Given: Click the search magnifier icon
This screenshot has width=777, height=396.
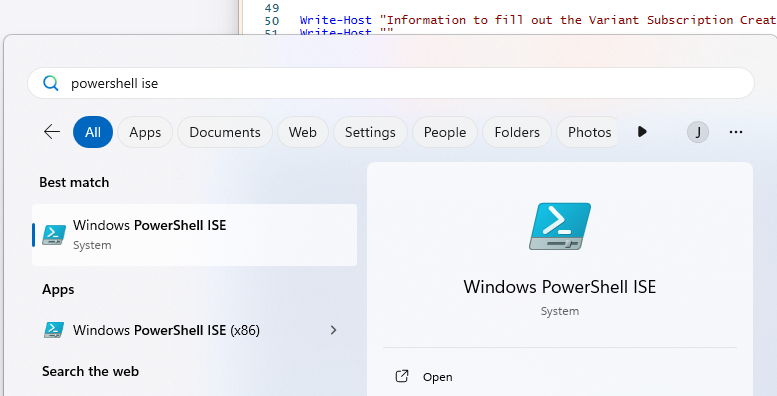Looking at the screenshot, I should tap(51, 83).
